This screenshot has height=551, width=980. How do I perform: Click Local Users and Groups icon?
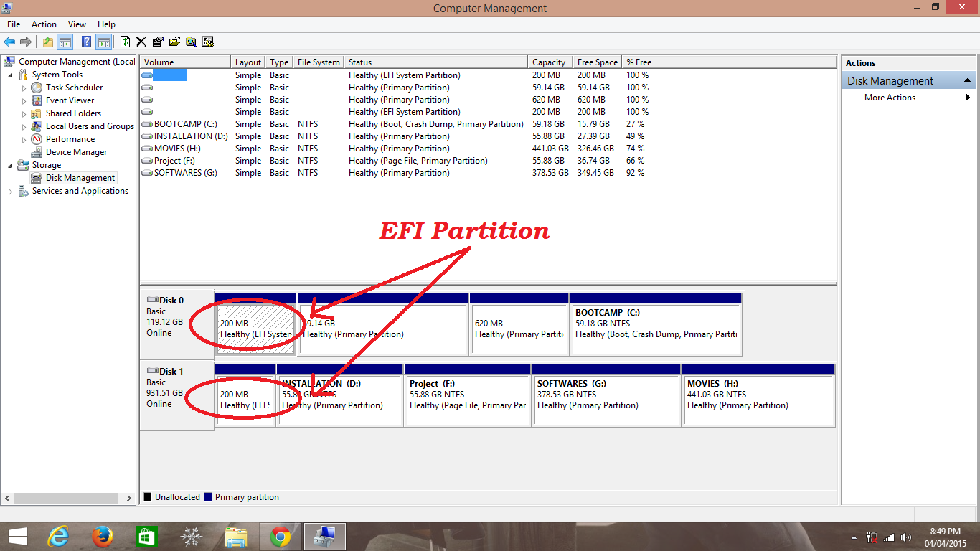coord(37,126)
